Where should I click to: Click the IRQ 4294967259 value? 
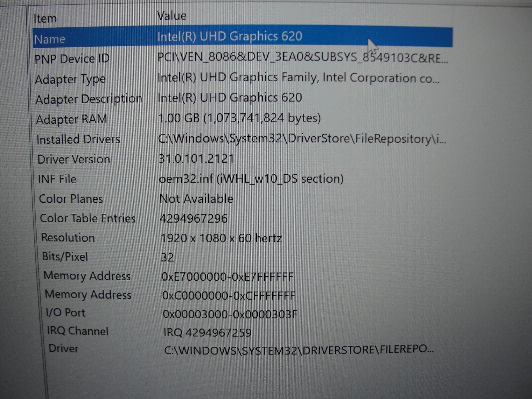(x=207, y=332)
